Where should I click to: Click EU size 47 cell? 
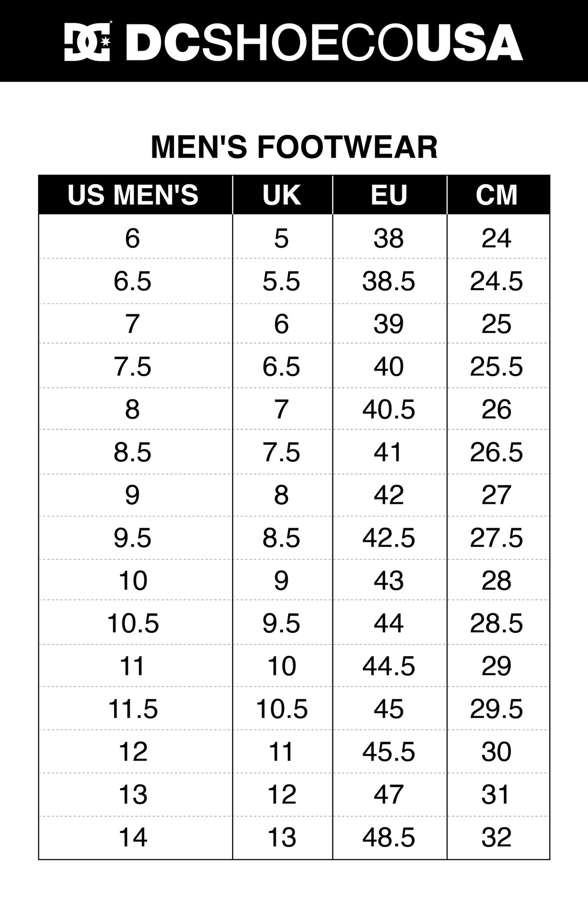pos(390,794)
